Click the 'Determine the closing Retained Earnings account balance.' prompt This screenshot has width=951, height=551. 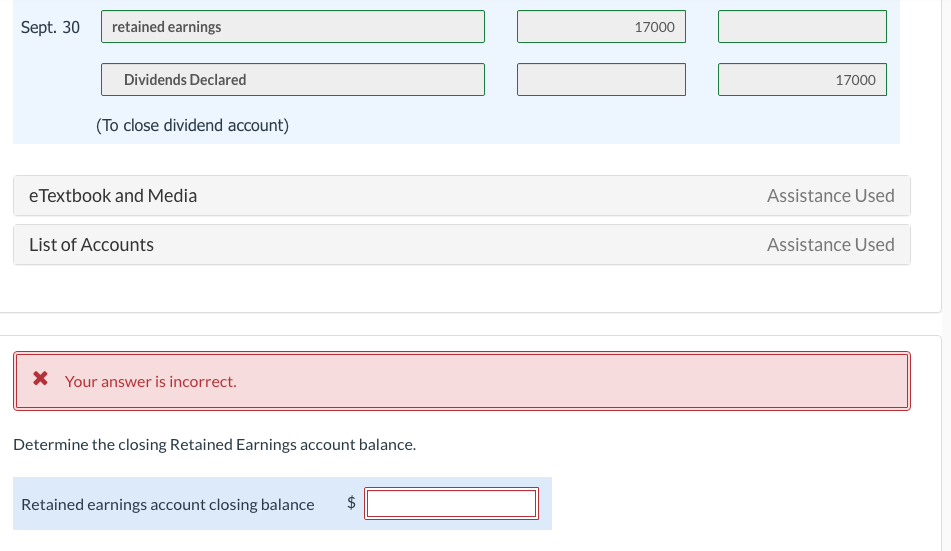pyautogui.click(x=215, y=445)
